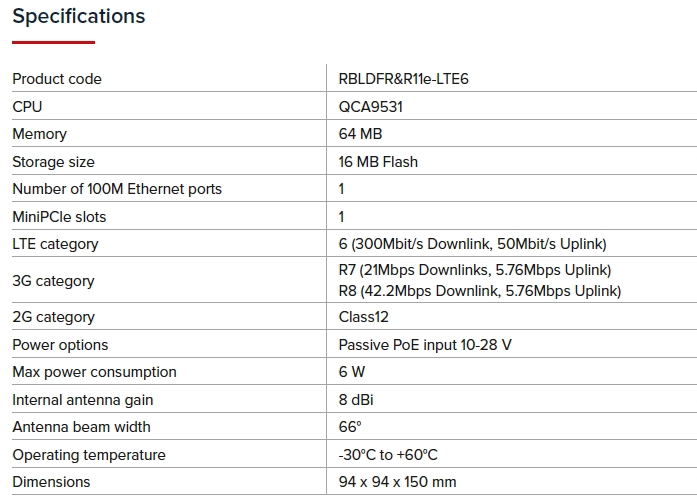Click the R8 42.2Mbps Downlink line
The height and width of the screenshot is (504, 697).
point(480,291)
